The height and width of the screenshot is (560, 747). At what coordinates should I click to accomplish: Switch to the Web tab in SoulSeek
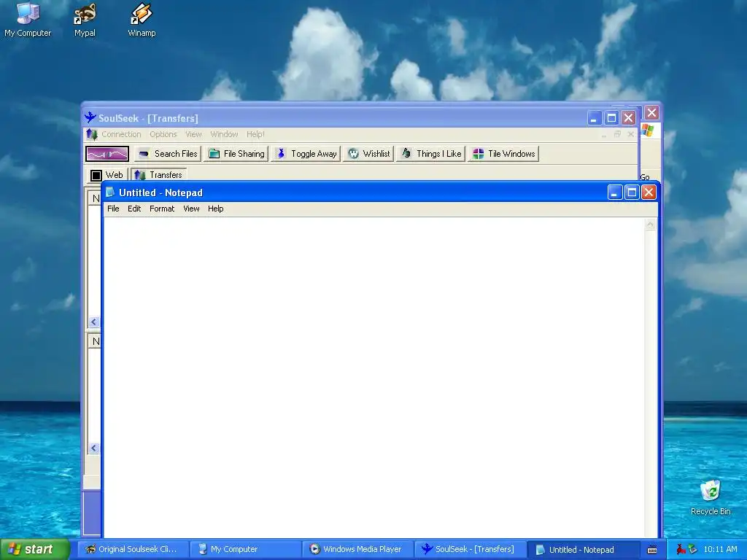click(x=107, y=175)
